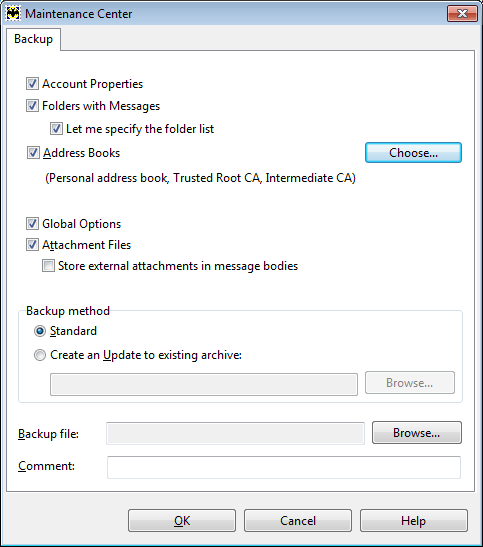Viewport: 483px width, 547px height.
Task: Disable Let me specify the folder list
Action: pos(56,128)
